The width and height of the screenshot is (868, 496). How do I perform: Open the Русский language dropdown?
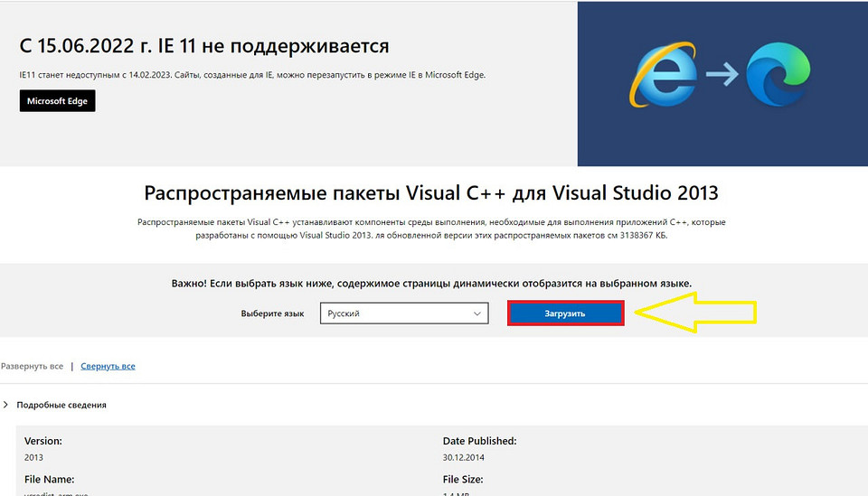[x=404, y=314]
